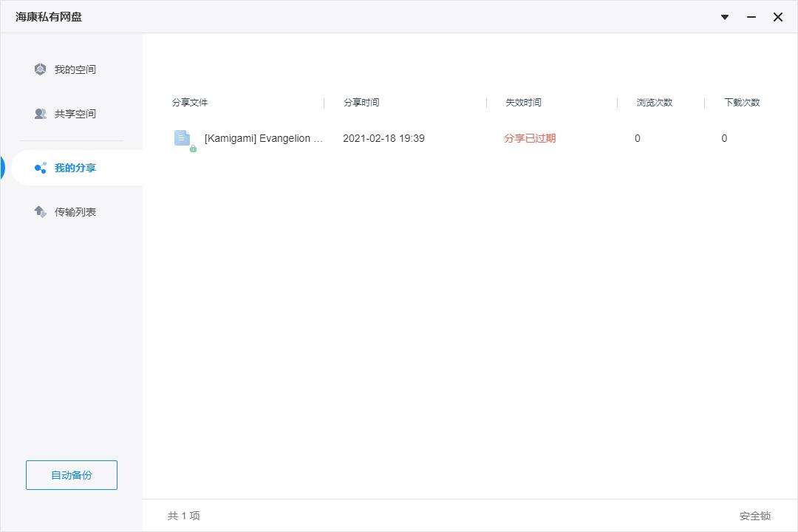This screenshot has height=532, width=798.
Task: Open 传输列表 via the transfer arrows icon
Action: click(41, 211)
